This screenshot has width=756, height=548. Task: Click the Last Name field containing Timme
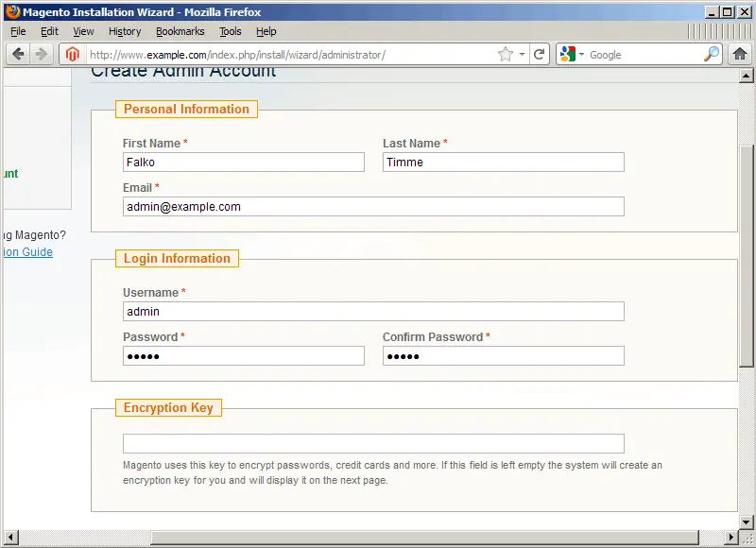[x=504, y=162]
